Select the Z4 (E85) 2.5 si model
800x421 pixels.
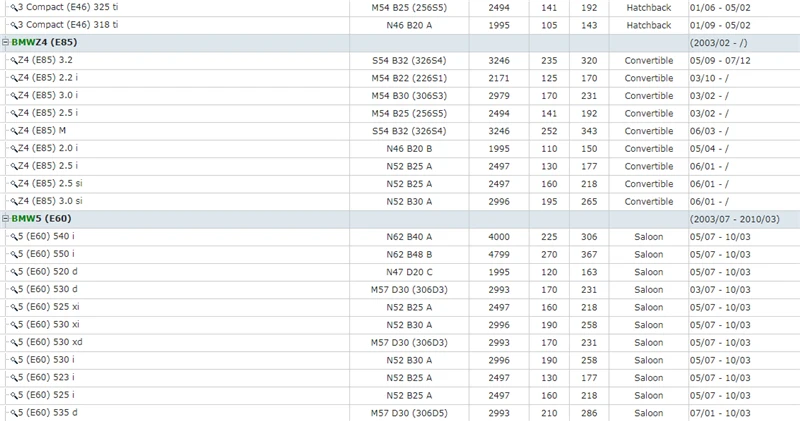click(50, 183)
